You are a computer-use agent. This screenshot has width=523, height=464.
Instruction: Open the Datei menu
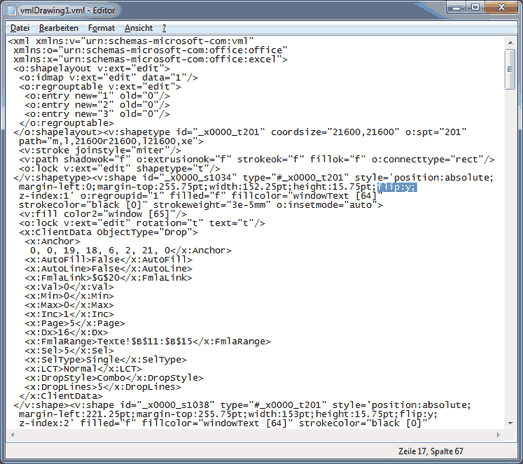point(20,28)
